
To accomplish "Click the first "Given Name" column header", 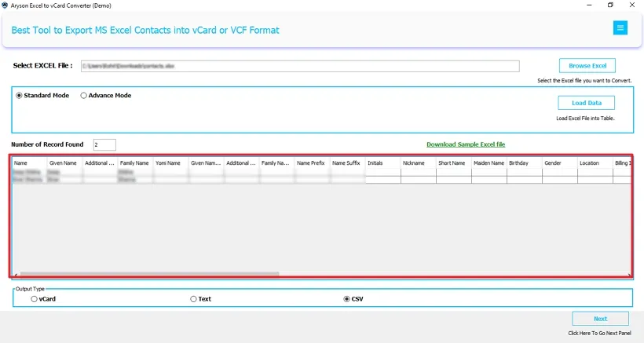I will click(65, 163).
